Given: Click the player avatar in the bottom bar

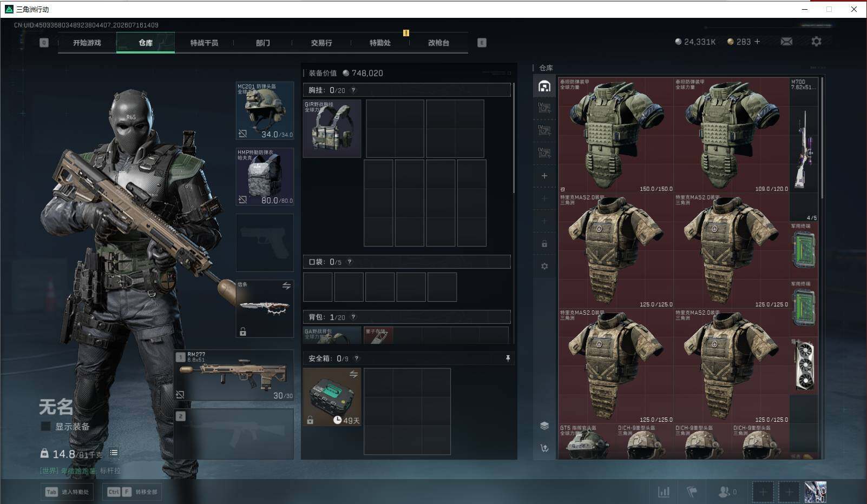Looking at the screenshot, I should (815, 492).
